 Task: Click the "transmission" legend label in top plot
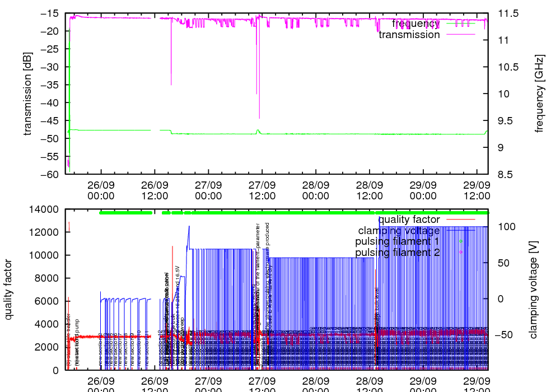click(x=409, y=35)
